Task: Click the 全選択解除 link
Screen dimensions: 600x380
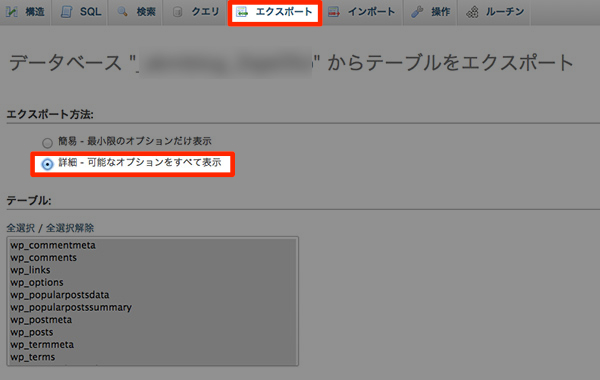Action: pyautogui.click(x=70, y=228)
